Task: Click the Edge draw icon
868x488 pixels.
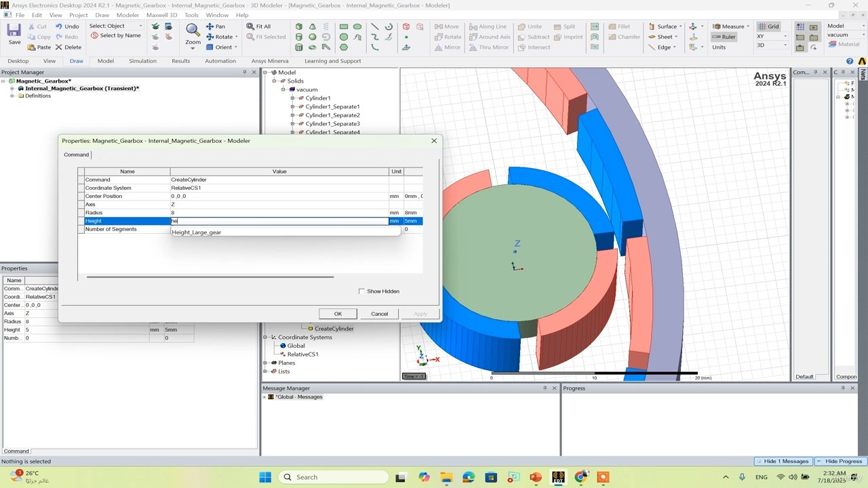Action: 652,47
